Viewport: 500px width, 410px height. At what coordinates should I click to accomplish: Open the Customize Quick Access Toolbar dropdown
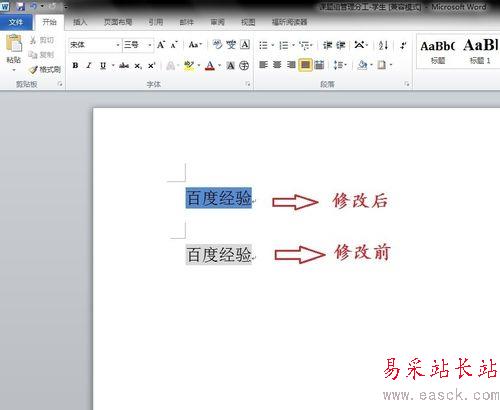click(x=66, y=6)
